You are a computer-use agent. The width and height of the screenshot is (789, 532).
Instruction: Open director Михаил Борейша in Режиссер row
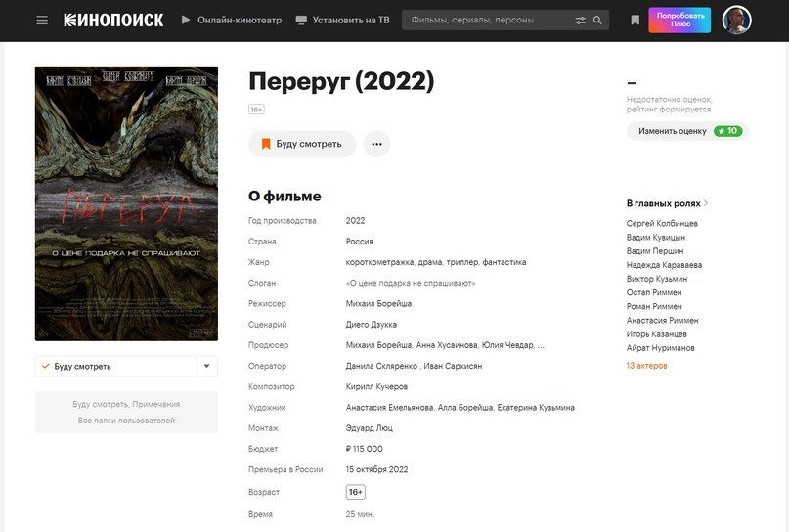(378, 303)
